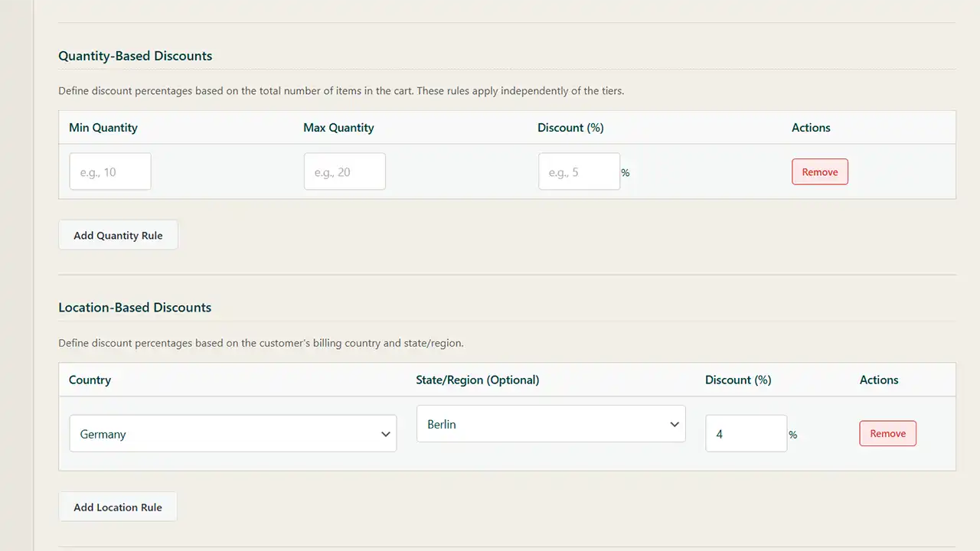Screen dimensions: 980x551
Task: Click the State/Region (Optional) column header
Action: (477, 380)
